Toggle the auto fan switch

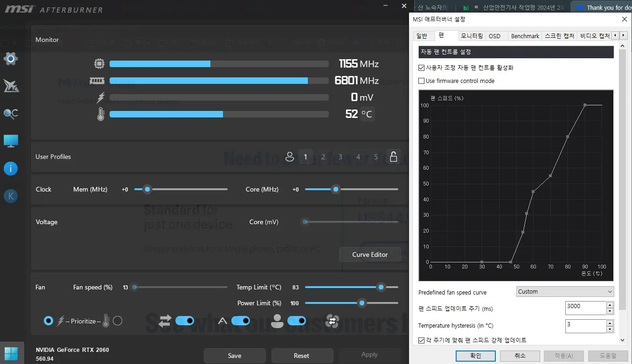tap(241, 321)
